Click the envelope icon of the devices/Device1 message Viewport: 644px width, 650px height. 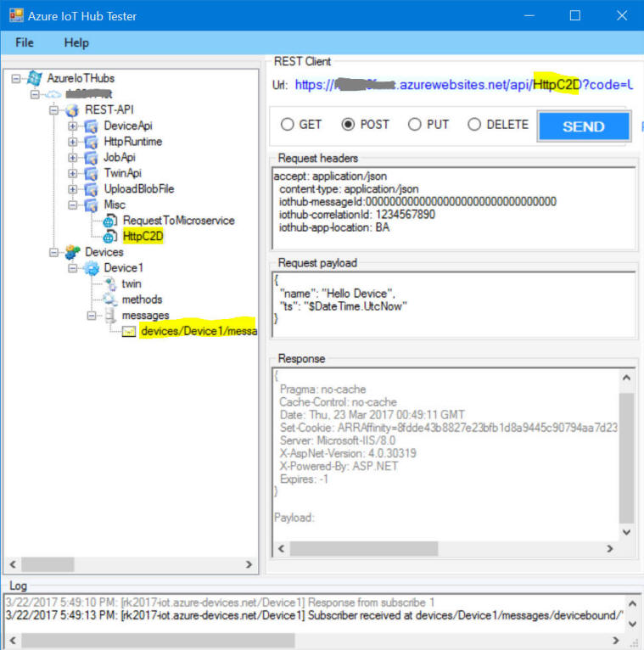pos(129,331)
